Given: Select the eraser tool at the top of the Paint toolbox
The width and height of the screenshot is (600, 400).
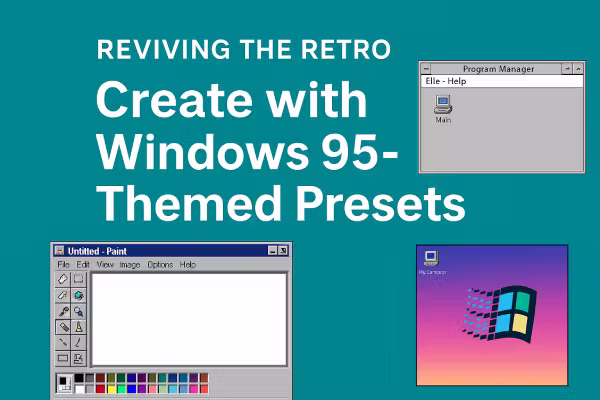Looking at the screenshot, I should [63, 279].
